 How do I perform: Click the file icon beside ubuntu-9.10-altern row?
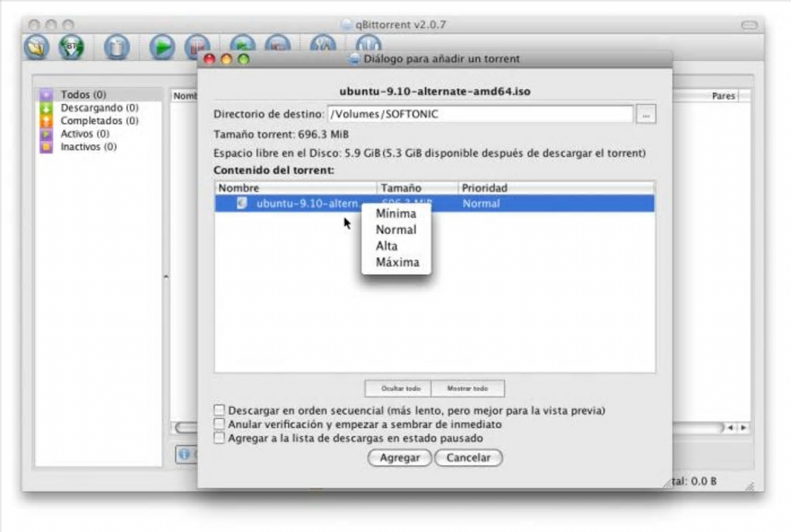(242, 203)
